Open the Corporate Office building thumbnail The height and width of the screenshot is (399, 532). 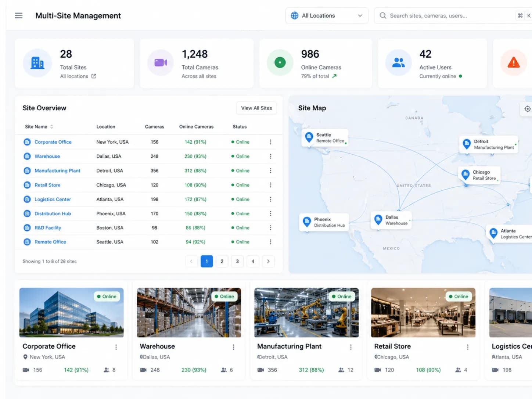[71, 312]
